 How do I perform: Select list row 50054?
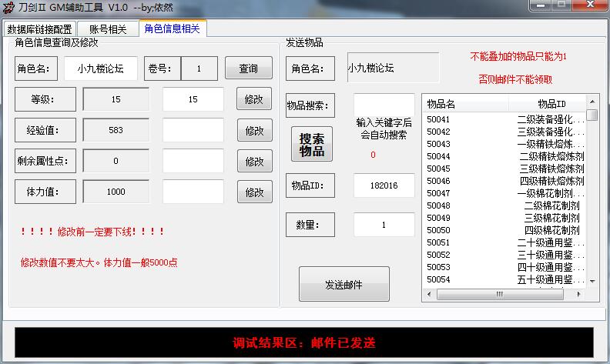click(x=504, y=279)
